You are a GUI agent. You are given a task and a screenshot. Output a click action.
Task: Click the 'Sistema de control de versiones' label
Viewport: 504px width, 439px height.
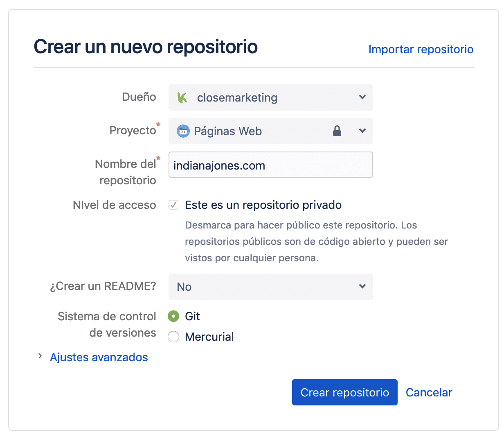tap(107, 324)
